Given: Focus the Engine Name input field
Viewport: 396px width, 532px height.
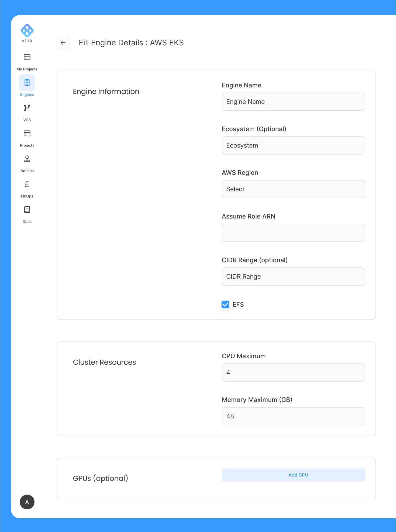Looking at the screenshot, I should (293, 102).
